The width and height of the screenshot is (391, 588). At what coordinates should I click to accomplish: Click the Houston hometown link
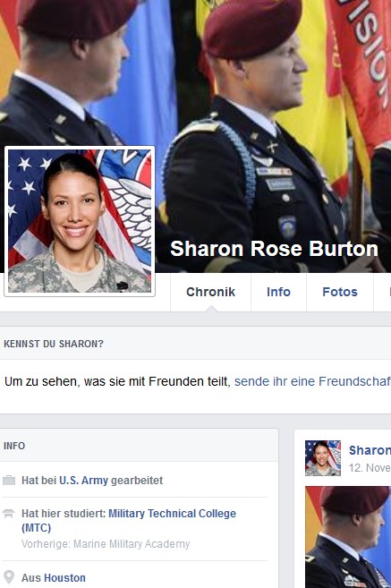pyautogui.click(x=64, y=578)
